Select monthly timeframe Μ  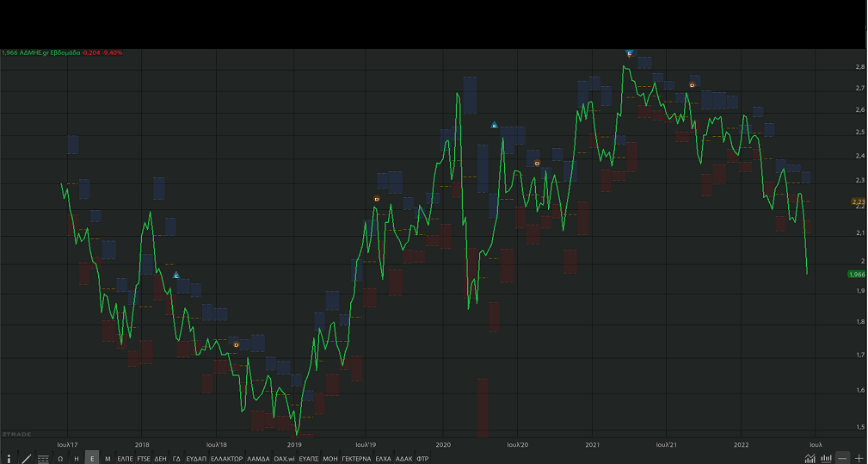pyautogui.click(x=108, y=459)
